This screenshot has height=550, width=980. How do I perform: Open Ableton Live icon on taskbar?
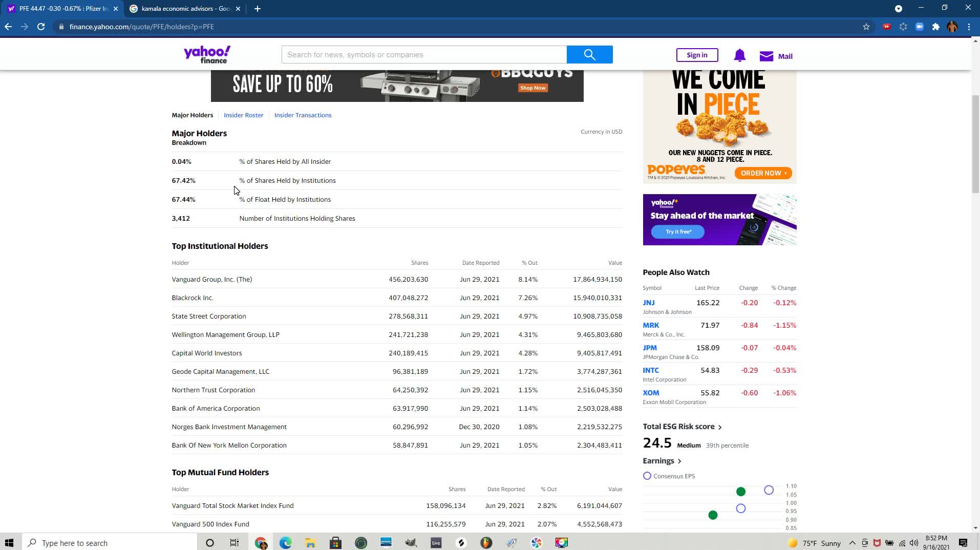(436, 543)
